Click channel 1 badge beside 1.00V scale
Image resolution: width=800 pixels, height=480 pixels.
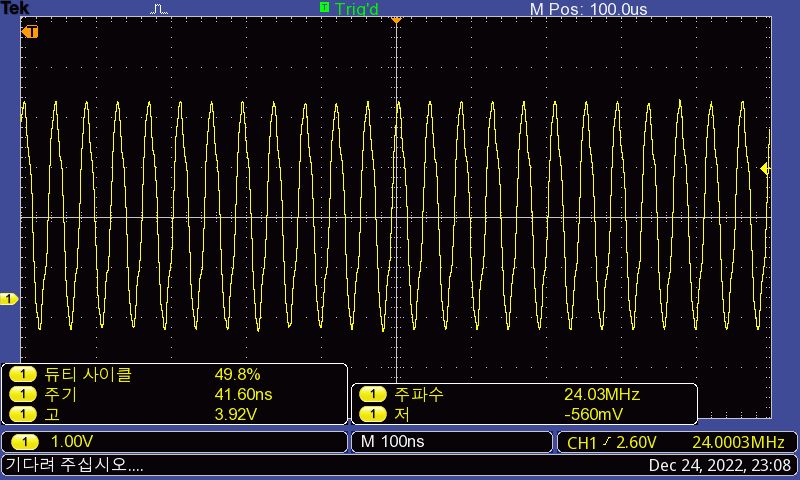point(24,442)
